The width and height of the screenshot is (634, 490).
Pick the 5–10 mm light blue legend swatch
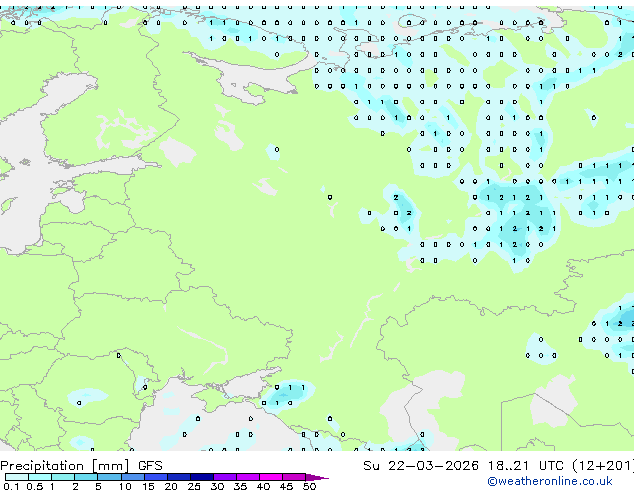(110, 477)
